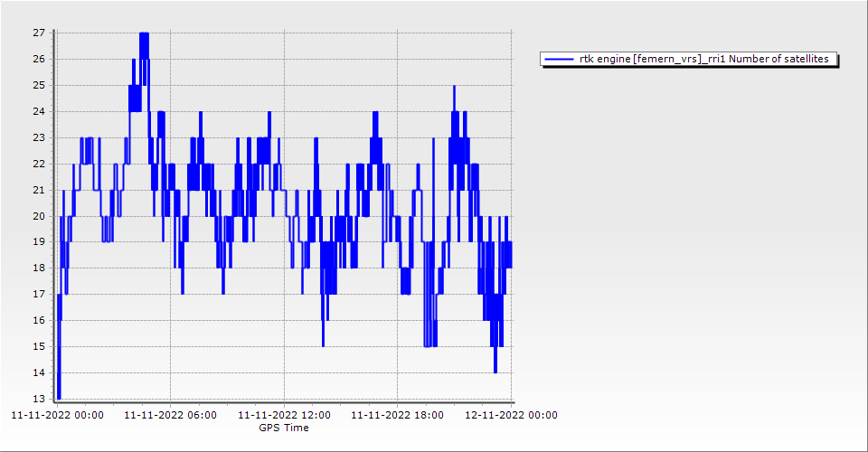The width and height of the screenshot is (868, 452).
Task: Select the y-axis tick label 14
Action: coord(39,373)
